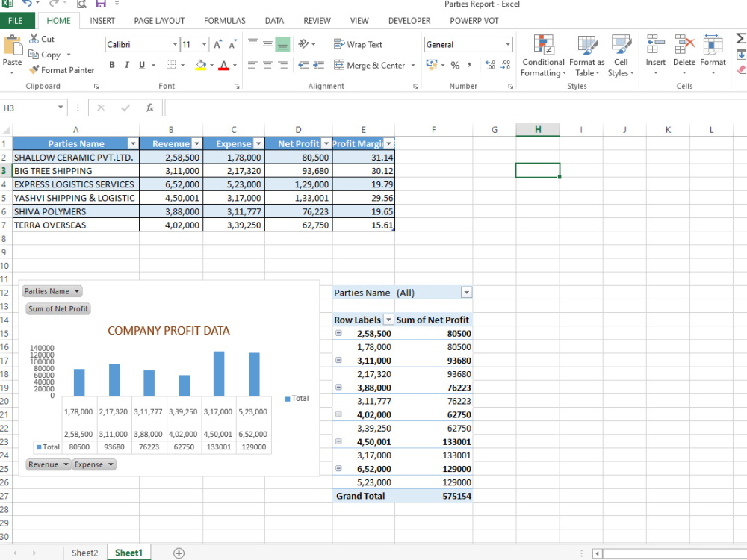Open Revenue column filter dropdown
Screen dimensions: 747x560
[196, 143]
